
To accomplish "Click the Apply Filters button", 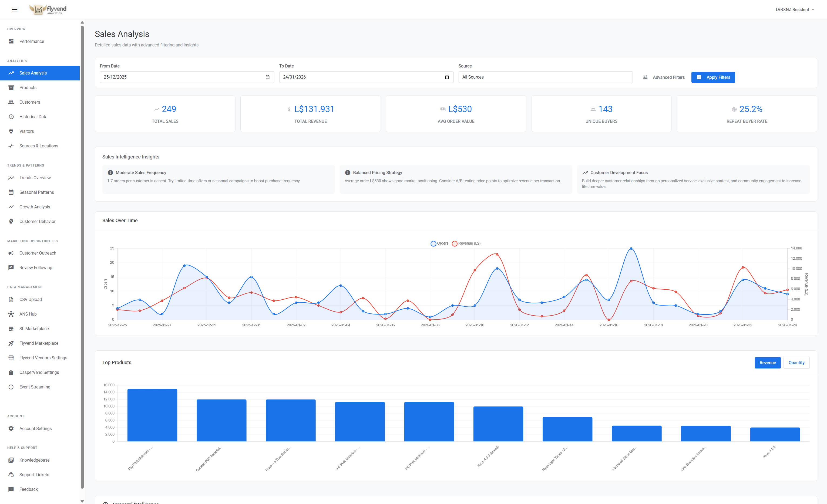I will [x=713, y=77].
